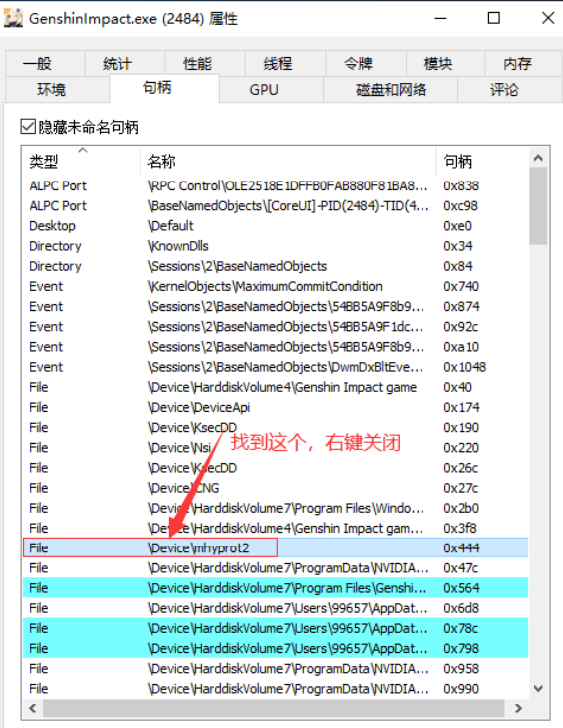
Task: Open the 统计 tab
Action: tap(125, 63)
